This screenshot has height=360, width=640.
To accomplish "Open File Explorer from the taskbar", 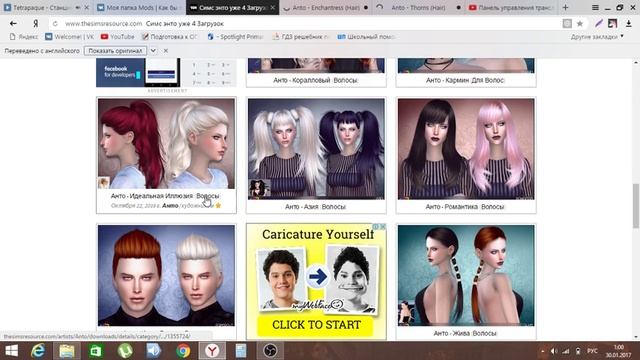I will pos(67,351).
